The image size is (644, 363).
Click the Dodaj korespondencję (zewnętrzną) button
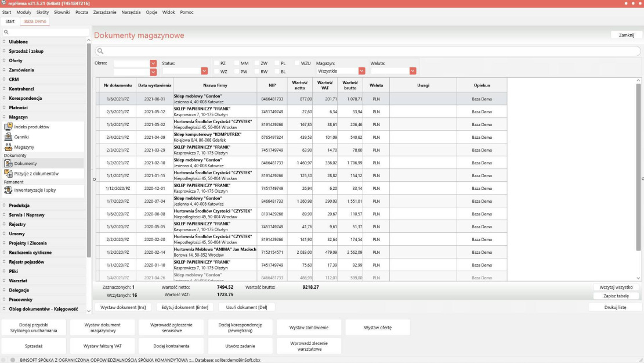[x=240, y=328]
